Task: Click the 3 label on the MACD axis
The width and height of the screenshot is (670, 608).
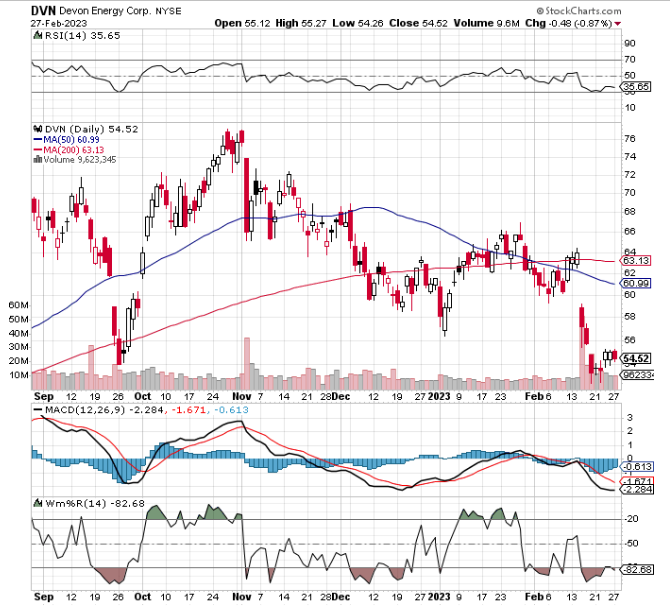Action: [629, 417]
